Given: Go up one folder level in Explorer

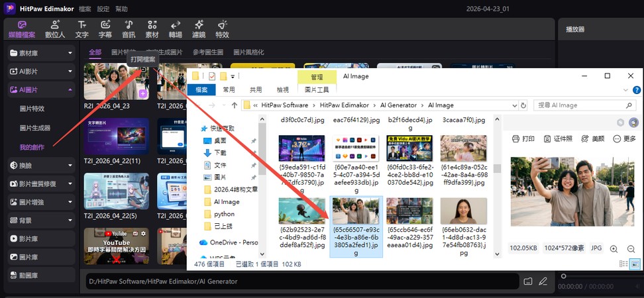Looking at the screenshot, I should click(234, 105).
